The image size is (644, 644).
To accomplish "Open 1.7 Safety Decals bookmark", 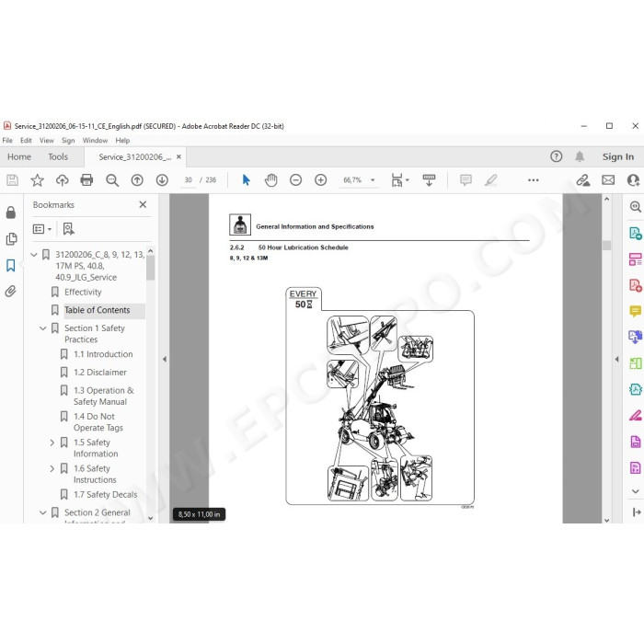I will click(106, 495).
